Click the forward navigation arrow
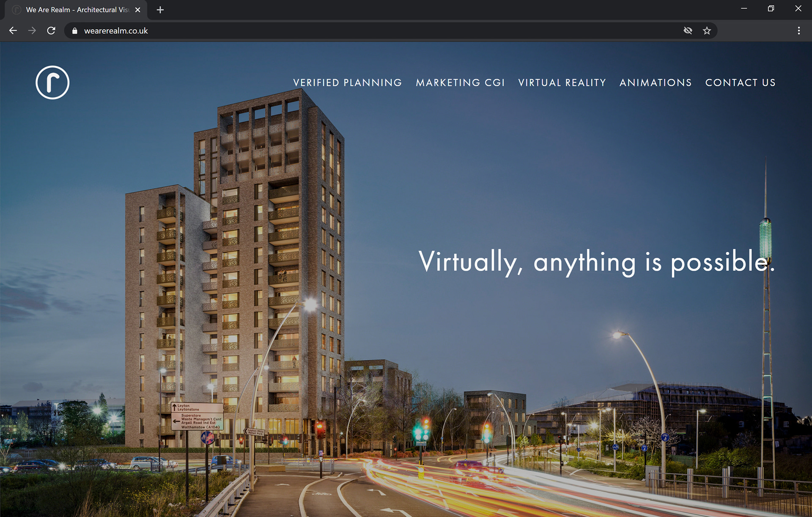This screenshot has width=812, height=517. [x=32, y=30]
